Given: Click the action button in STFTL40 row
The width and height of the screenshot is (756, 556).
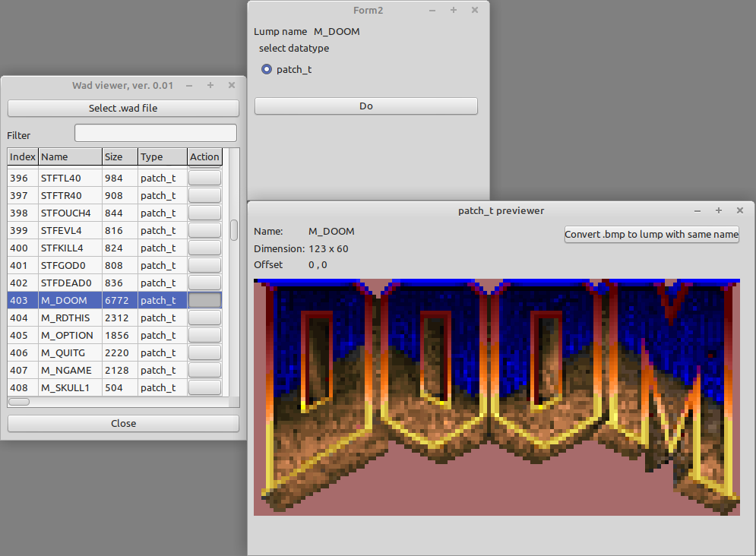Looking at the screenshot, I should (x=204, y=178).
